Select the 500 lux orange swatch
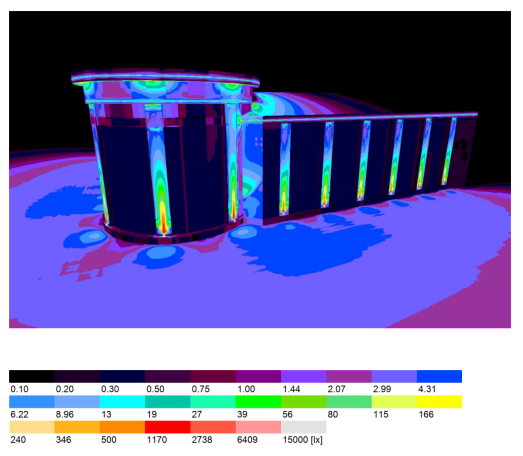This screenshot has width=523, height=456. pos(122,427)
